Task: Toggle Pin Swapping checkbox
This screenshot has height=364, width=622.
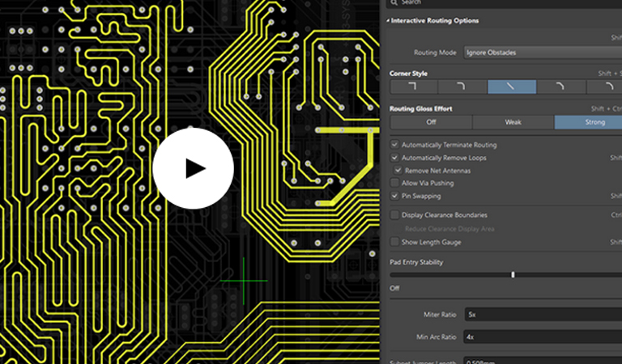Action: 394,196
